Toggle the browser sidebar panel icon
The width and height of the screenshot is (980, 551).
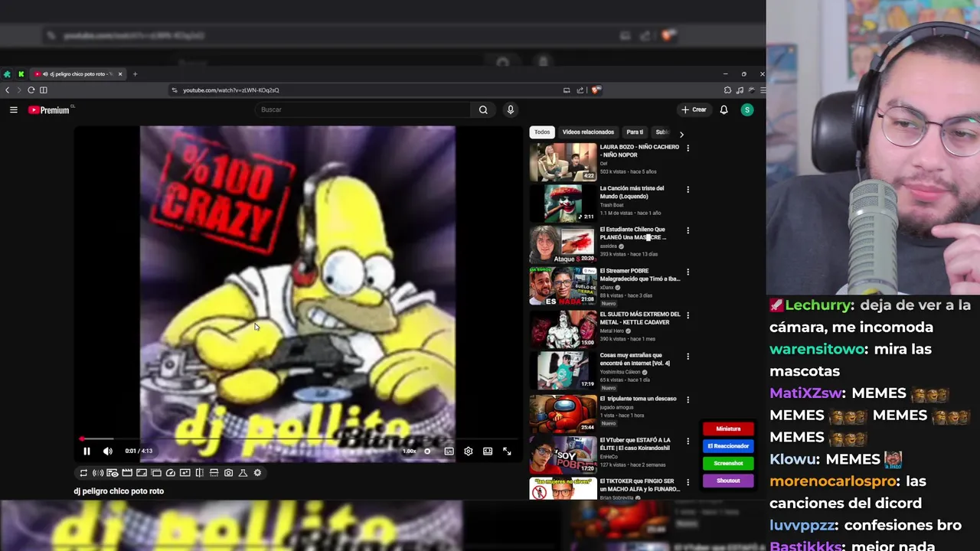pos(44,90)
